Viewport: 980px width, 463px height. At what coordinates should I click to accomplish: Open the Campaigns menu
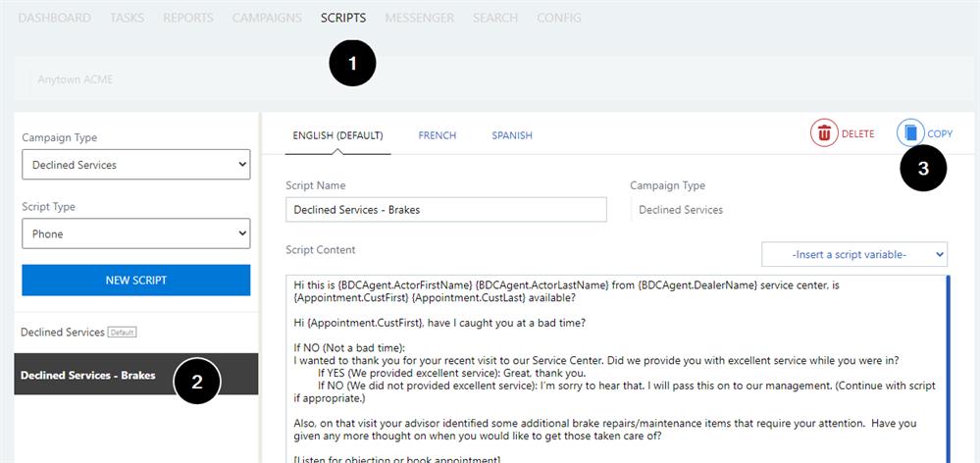click(267, 18)
